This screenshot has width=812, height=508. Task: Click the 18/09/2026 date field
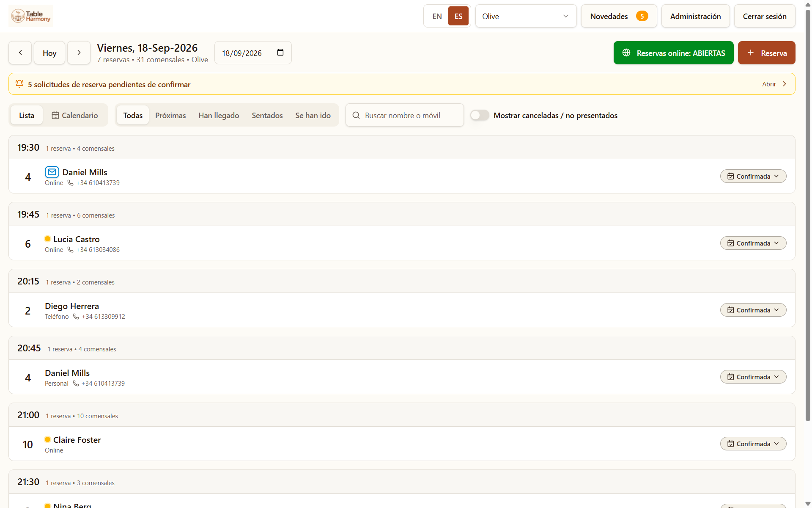coord(253,53)
